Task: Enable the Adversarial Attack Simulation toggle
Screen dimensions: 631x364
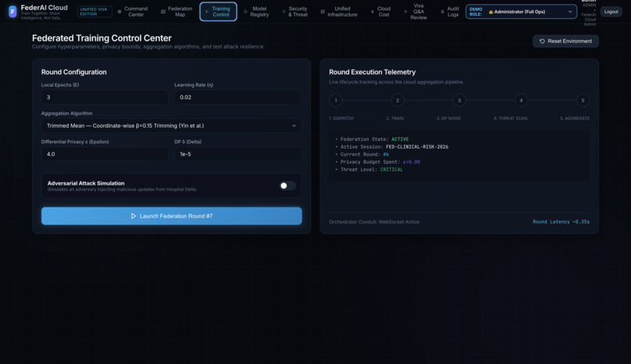Action: pyautogui.click(x=287, y=186)
